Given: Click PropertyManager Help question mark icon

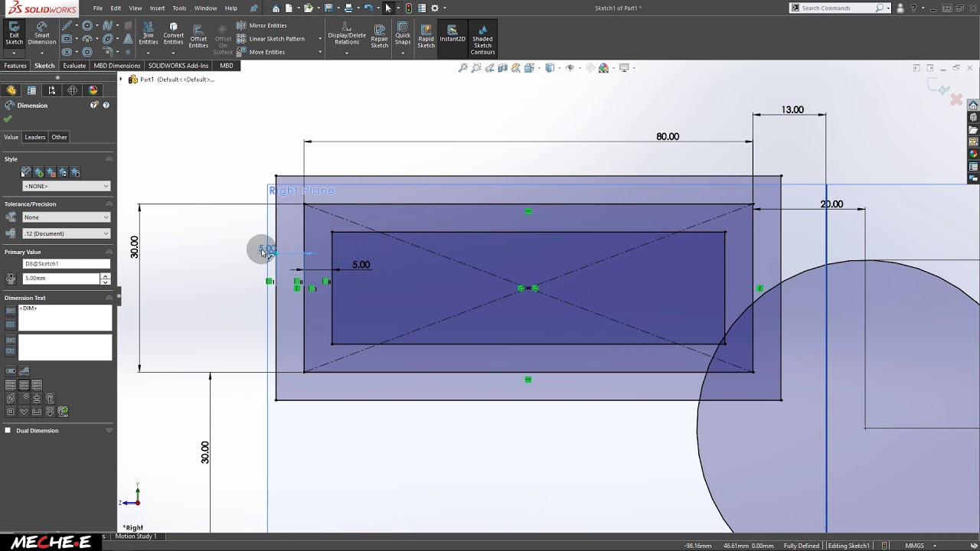Looking at the screenshot, I should (106, 105).
